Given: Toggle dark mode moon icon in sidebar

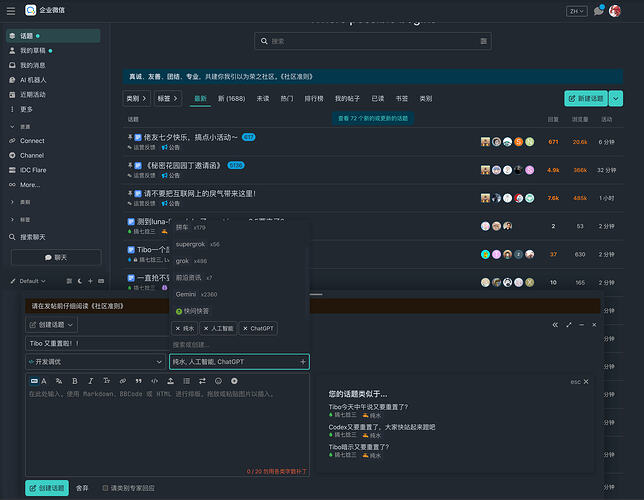Looking at the screenshot, I should (80, 281).
